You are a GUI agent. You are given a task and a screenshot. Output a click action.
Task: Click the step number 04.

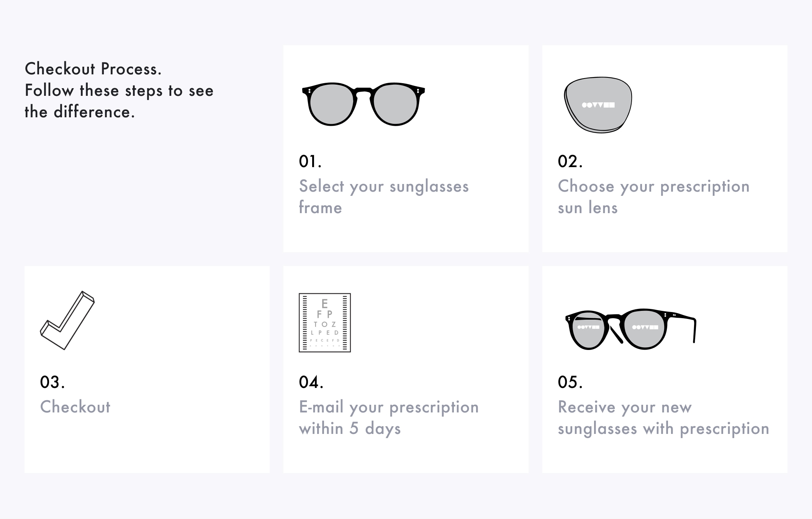(x=311, y=382)
